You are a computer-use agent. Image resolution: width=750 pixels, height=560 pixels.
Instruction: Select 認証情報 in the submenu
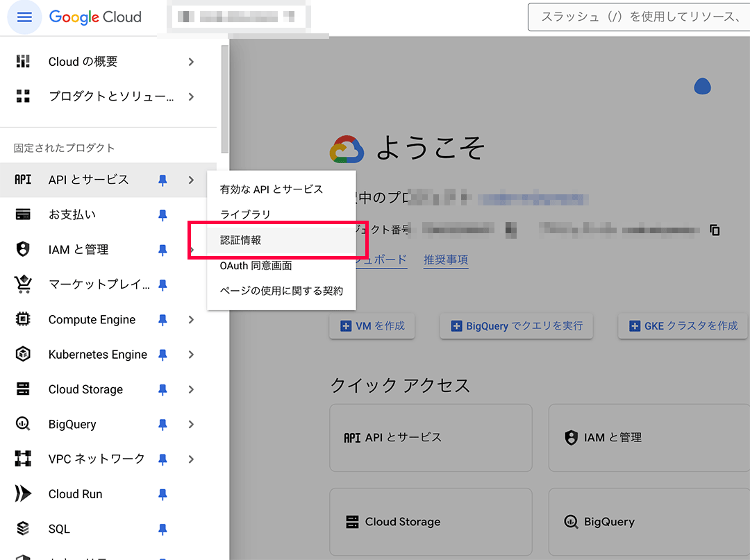281,240
